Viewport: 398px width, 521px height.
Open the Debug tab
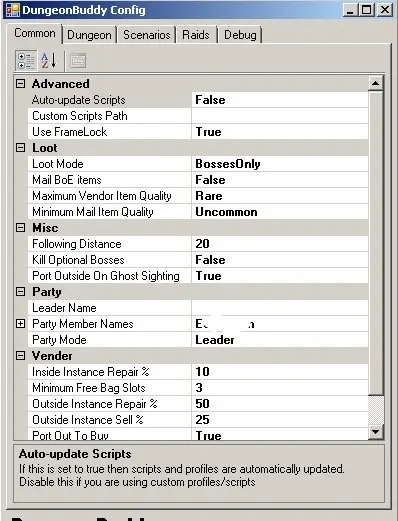(x=240, y=35)
